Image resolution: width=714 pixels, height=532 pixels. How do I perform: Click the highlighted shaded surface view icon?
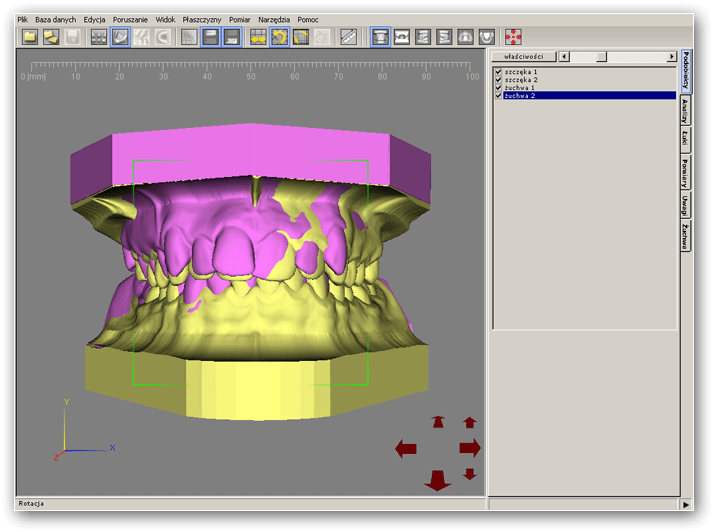pyautogui.click(x=120, y=37)
